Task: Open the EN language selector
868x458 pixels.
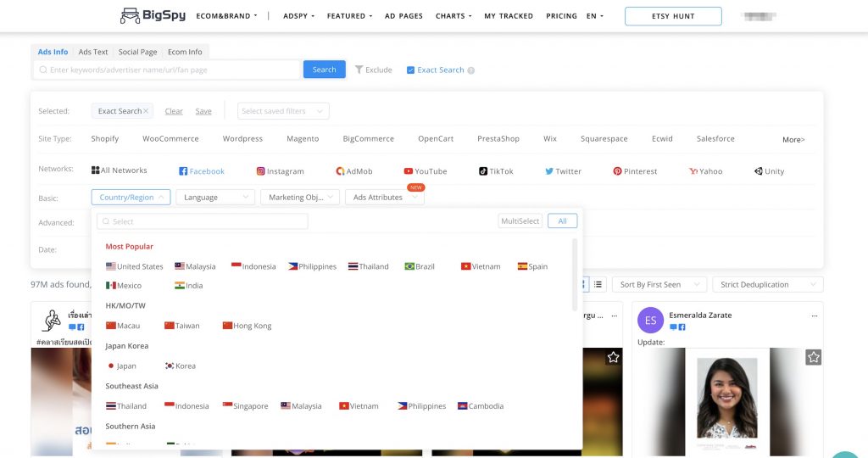Action: click(x=595, y=16)
